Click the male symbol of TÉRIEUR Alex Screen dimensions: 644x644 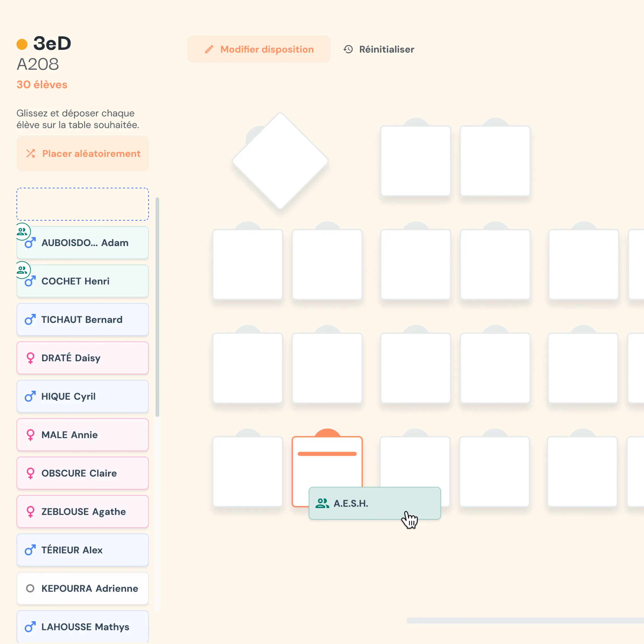pos(30,550)
